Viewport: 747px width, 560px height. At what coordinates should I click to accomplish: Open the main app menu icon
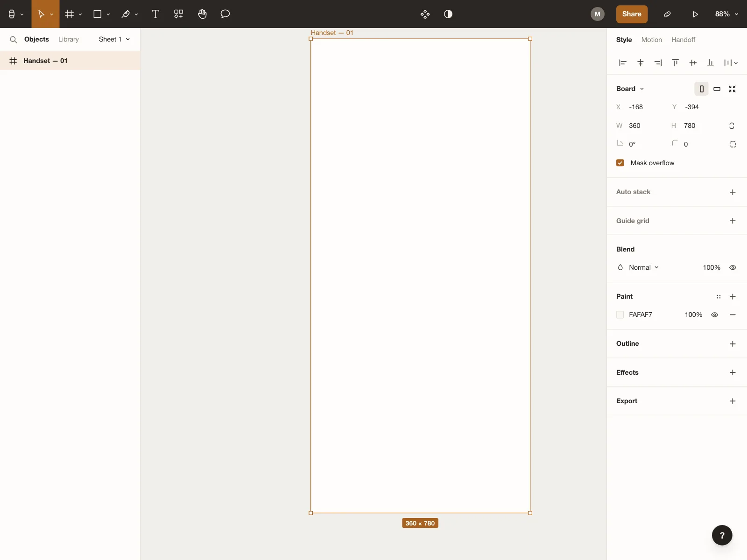click(x=12, y=14)
